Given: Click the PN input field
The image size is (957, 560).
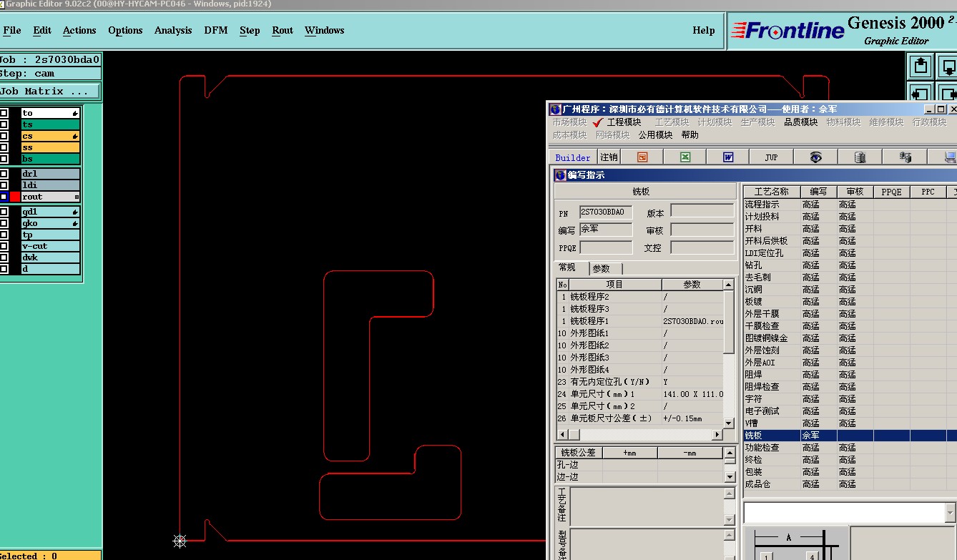Looking at the screenshot, I should (x=606, y=212).
